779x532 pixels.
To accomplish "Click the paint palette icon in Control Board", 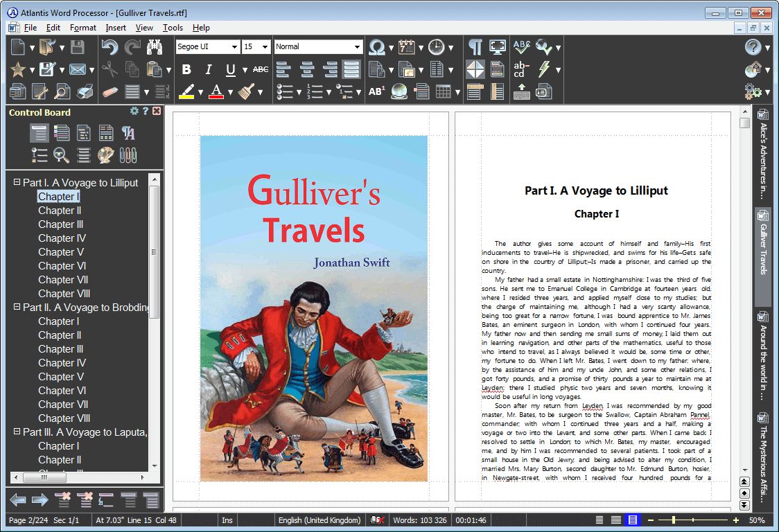I will coord(106,155).
